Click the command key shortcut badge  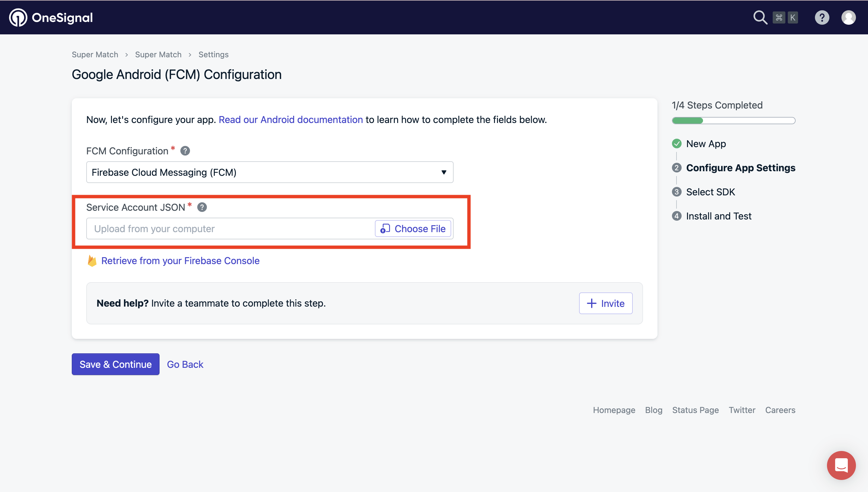779,17
